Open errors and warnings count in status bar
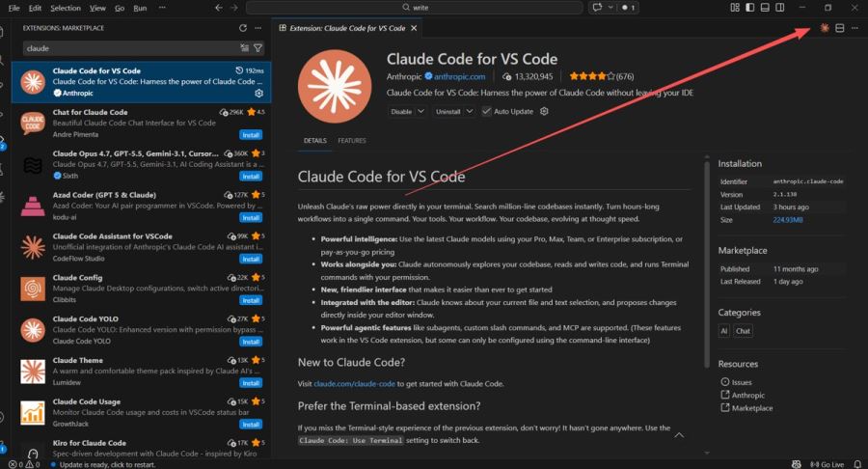Image resolution: width=868 pixels, height=469 pixels. [24, 464]
